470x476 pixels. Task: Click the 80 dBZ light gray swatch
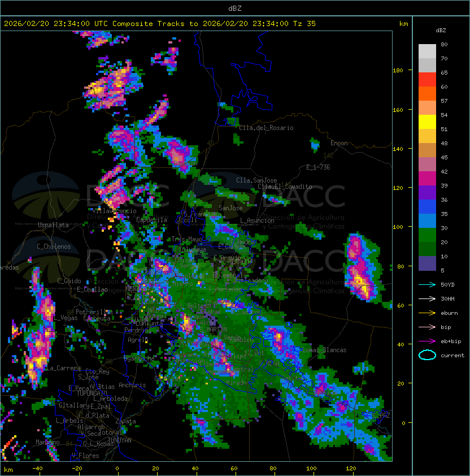coord(427,51)
